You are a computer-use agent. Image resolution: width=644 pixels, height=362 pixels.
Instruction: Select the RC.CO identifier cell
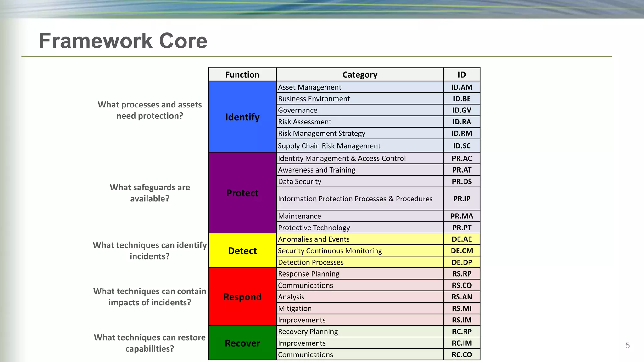tap(462, 354)
